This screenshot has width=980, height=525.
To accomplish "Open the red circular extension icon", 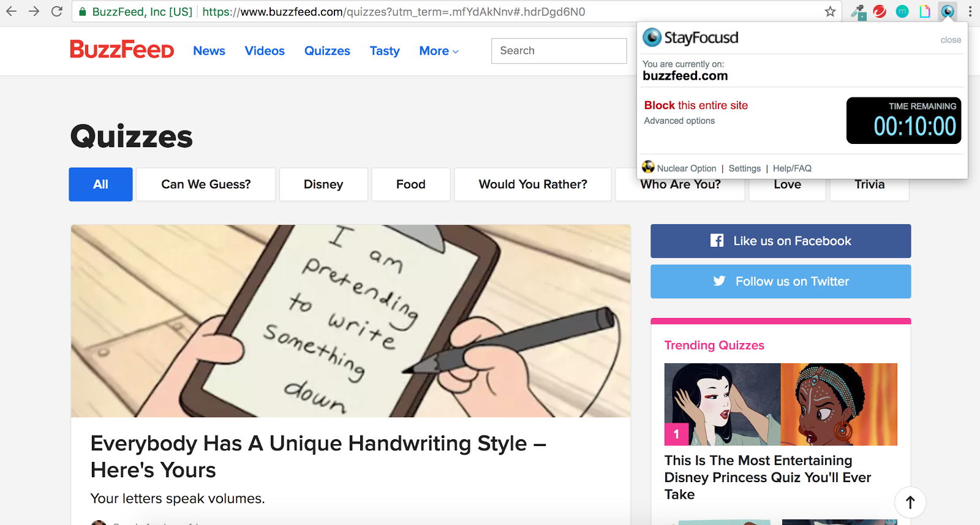I will [880, 11].
